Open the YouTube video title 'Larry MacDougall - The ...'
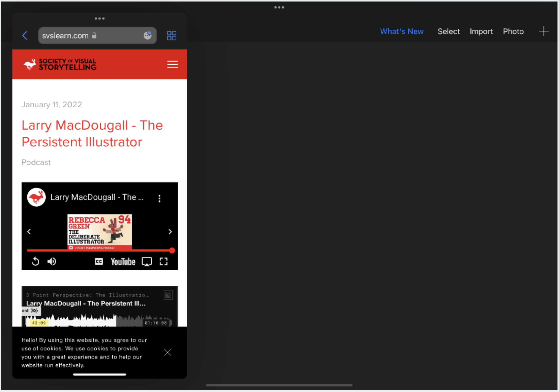 [97, 197]
